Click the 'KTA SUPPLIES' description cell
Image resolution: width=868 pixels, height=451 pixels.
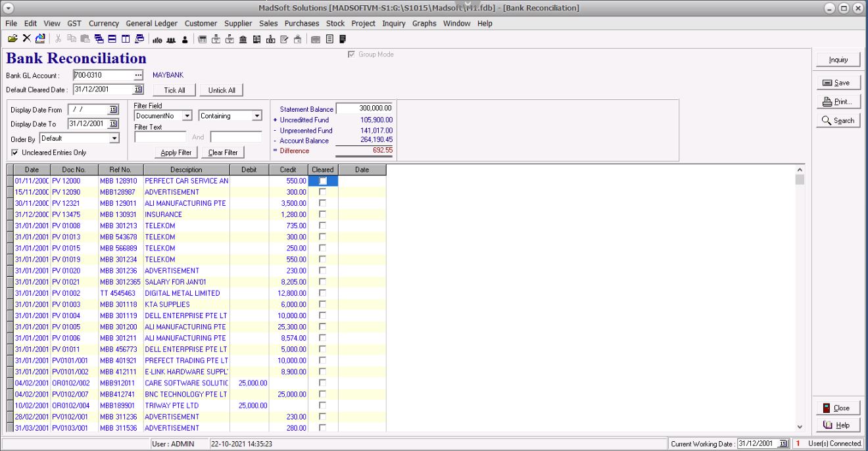[186, 304]
